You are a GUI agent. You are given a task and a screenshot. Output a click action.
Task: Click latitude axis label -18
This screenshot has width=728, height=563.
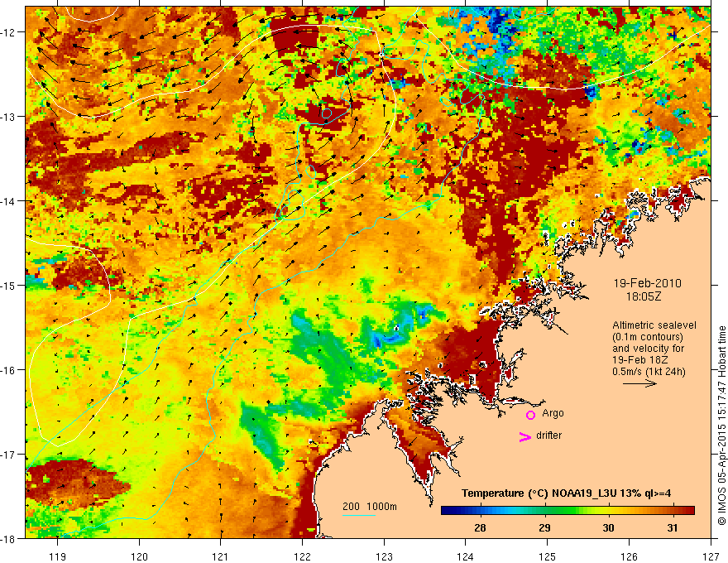(8, 538)
